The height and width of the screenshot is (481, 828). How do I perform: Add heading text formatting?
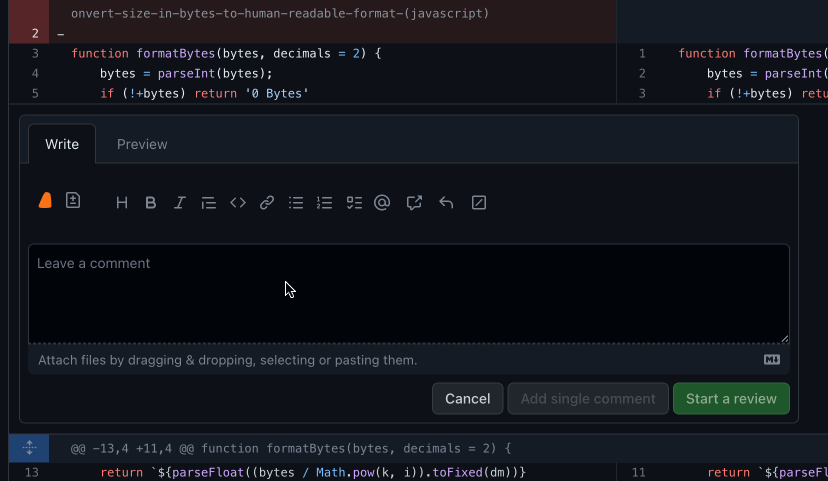(x=122, y=203)
